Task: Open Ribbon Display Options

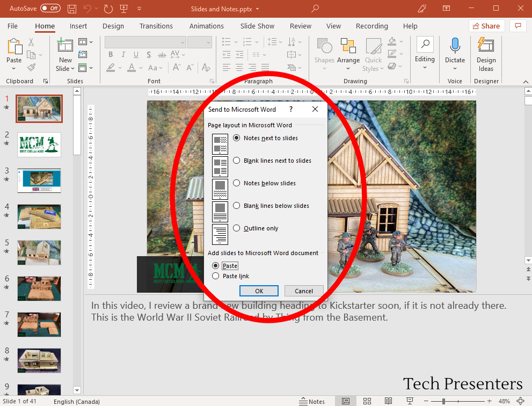Action: (447, 9)
